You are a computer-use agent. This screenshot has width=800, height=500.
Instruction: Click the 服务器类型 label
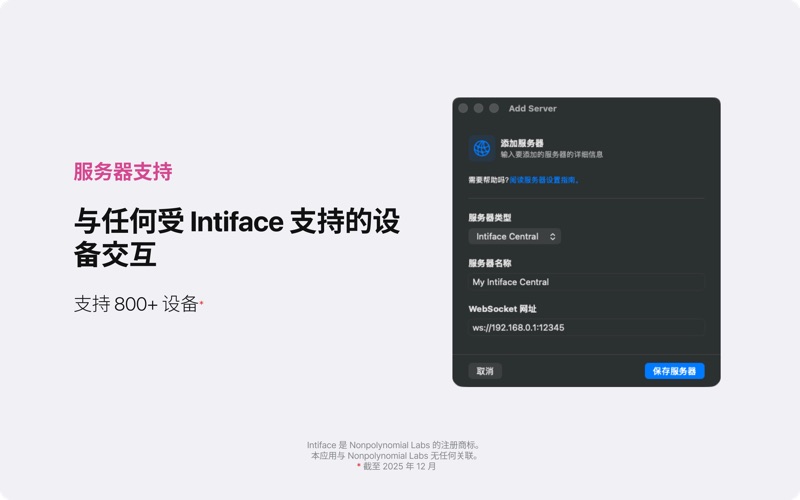(x=490, y=217)
